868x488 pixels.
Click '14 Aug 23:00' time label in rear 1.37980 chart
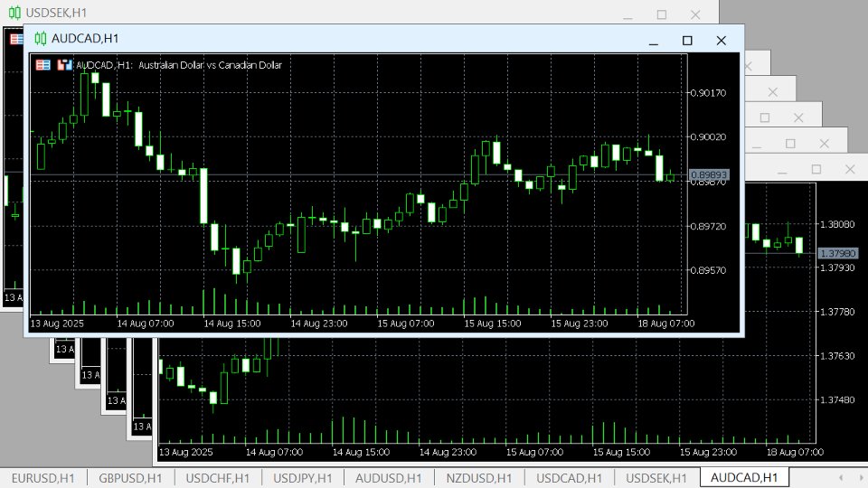(448, 452)
